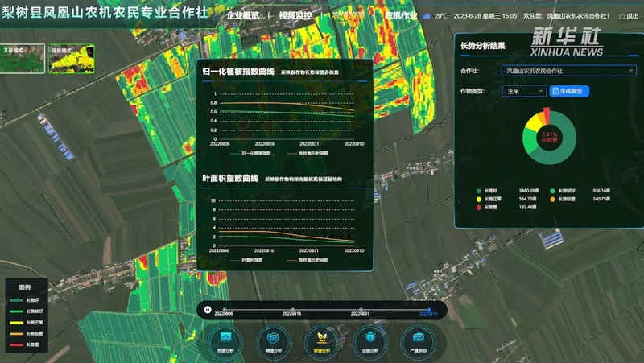644x363 pixels.
Task: Toggle 长势较差 entry in the pie legend
Action: (563, 199)
